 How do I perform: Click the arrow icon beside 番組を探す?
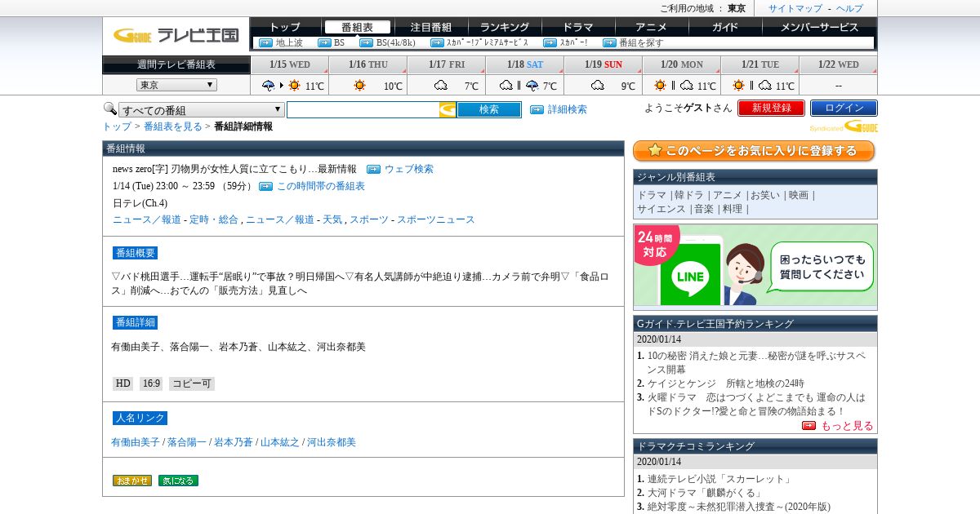tap(609, 42)
